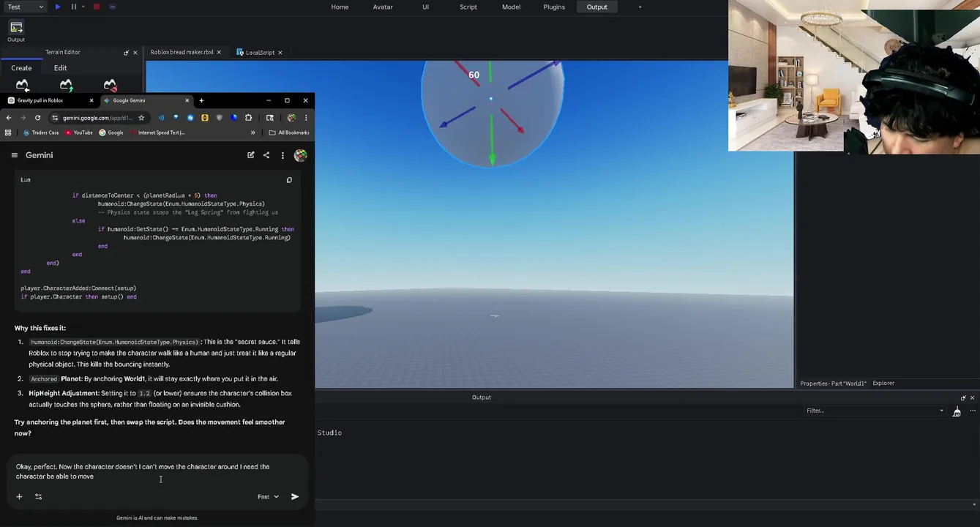The image size is (980, 527).
Task: Click the Output Filter field
Action: (875, 411)
